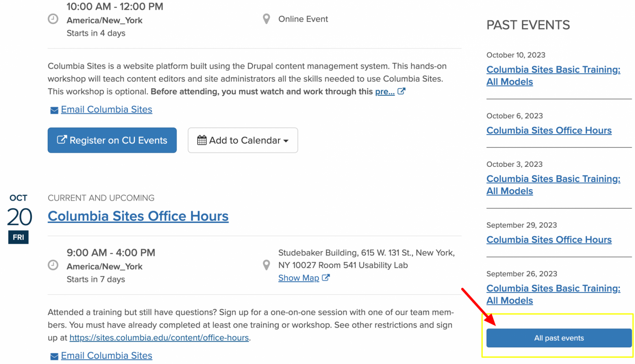Viewport: 635px width, 364px height.
Task: Click the large 20 date number
Action: [x=19, y=217]
